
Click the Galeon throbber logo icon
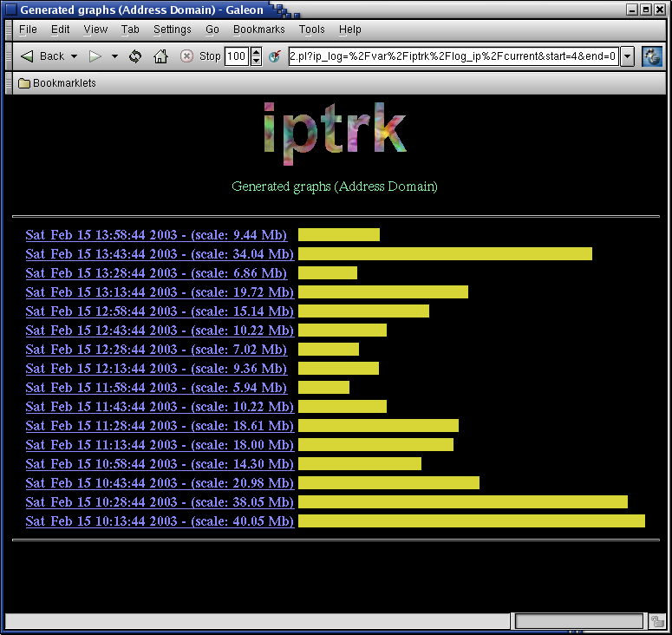coord(652,56)
